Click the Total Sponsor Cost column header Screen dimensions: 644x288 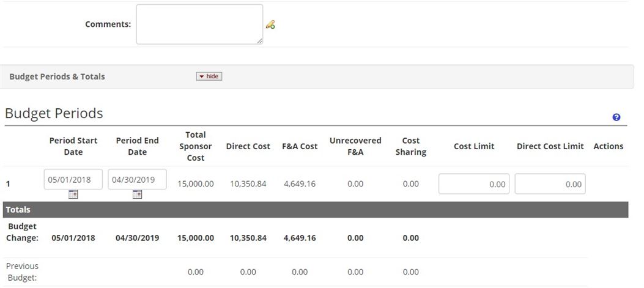(x=195, y=146)
